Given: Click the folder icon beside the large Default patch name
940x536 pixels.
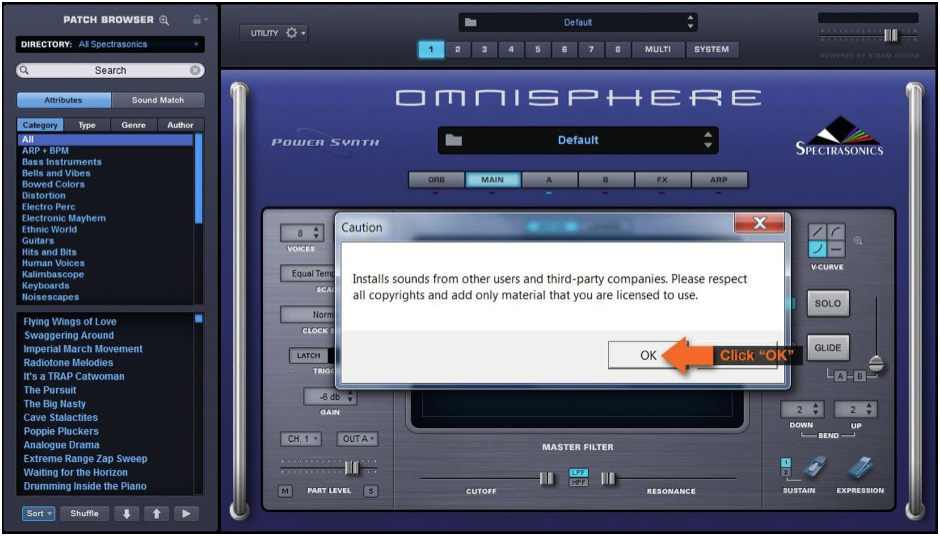Looking at the screenshot, I should tap(454, 140).
